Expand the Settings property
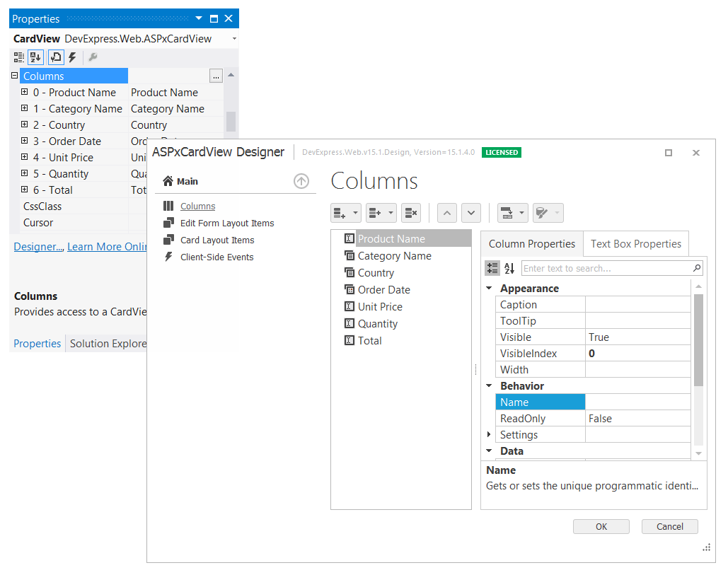The width and height of the screenshot is (728, 575). (489, 434)
